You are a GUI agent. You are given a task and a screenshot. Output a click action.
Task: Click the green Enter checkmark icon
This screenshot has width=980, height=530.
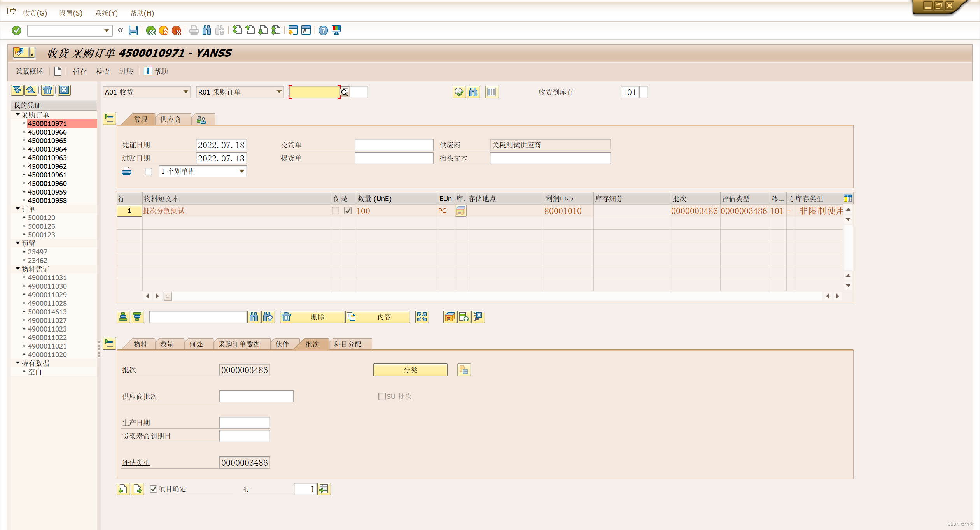(x=17, y=30)
